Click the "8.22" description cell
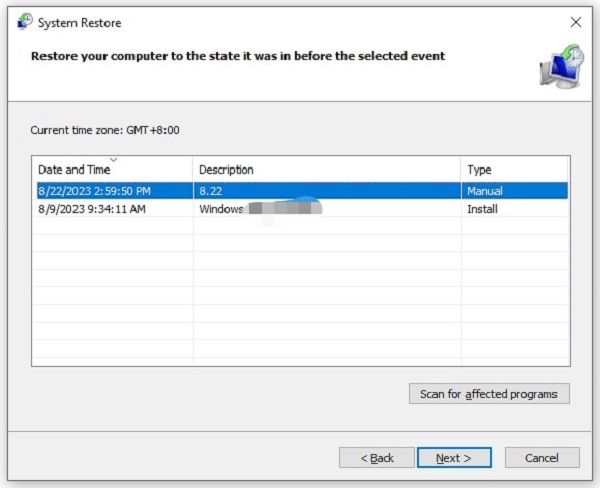This screenshot has width=600, height=488. [x=210, y=191]
